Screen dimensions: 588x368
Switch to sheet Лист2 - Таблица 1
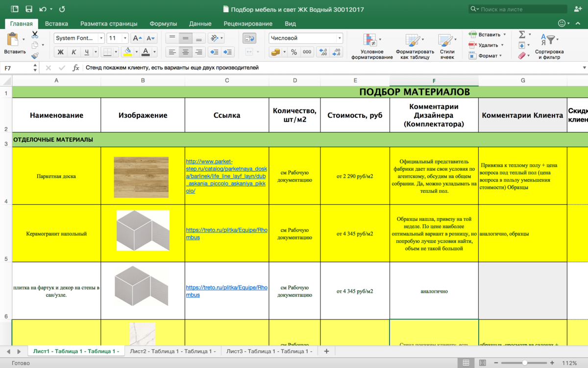click(x=172, y=351)
